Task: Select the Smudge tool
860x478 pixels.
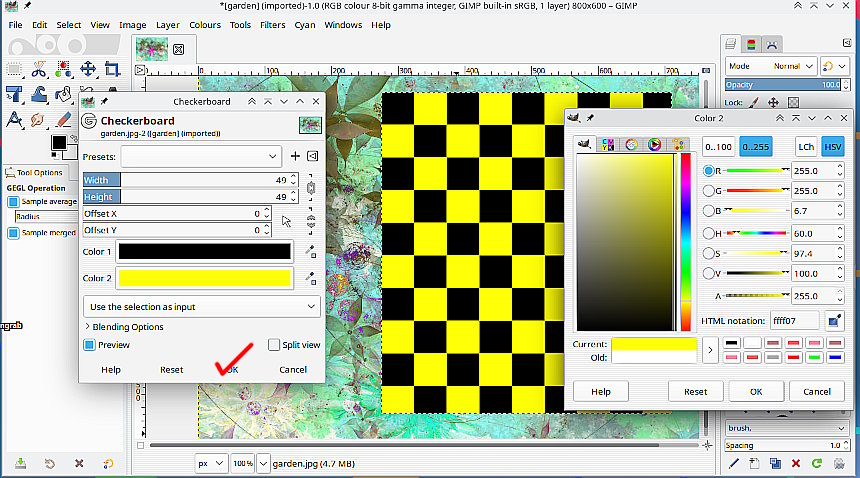Action: (x=38, y=119)
